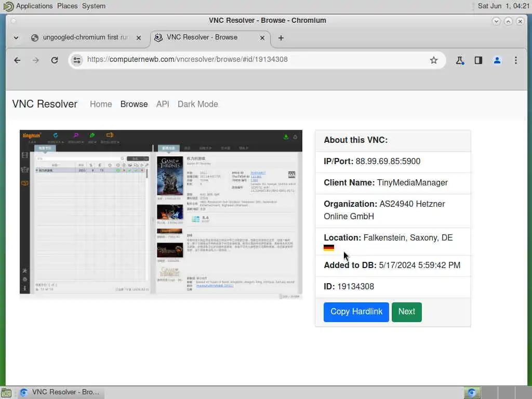Select the IP/Port 88.99.69.85:5900 text

click(372, 161)
